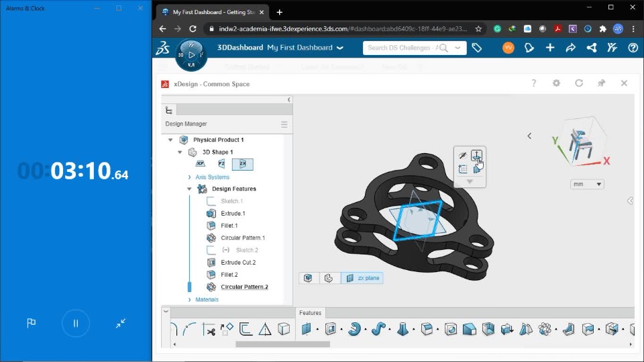The height and width of the screenshot is (362, 644).
Task: Hide the zx plane using eye icon
Action: coord(463,156)
